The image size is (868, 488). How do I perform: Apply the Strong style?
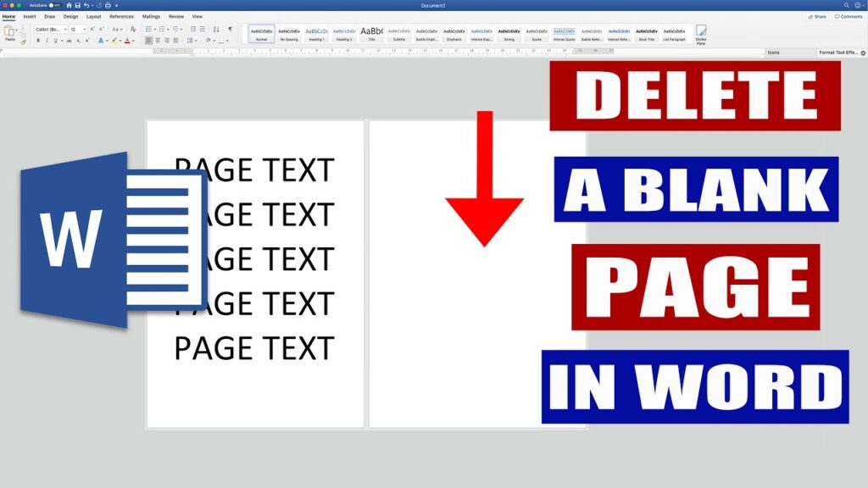pos(509,34)
